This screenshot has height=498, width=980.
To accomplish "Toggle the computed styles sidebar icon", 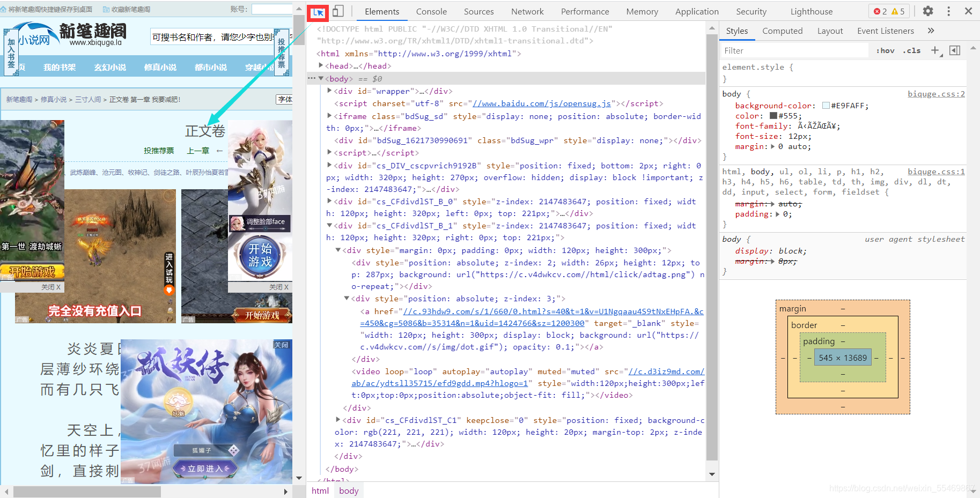I will 955,50.
